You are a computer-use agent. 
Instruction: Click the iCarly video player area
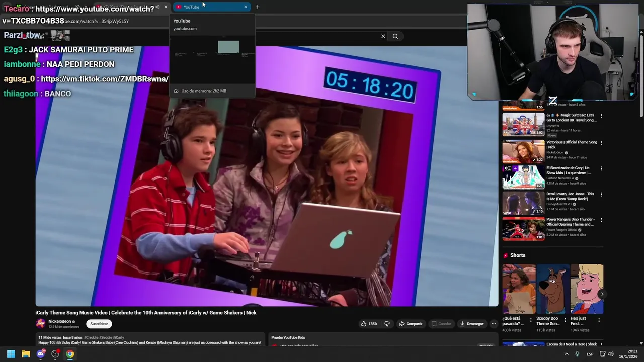[267, 176]
